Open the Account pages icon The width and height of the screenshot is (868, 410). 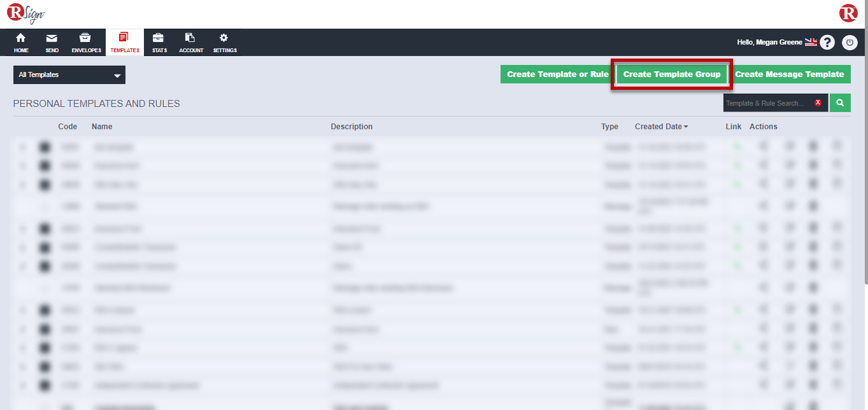coord(190,42)
